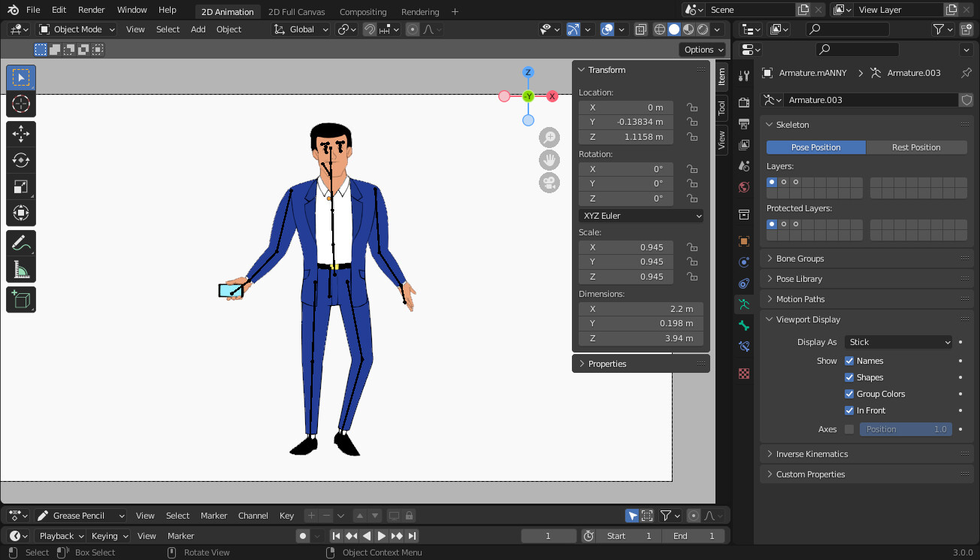Select the Annotate tool
The image size is (980, 560).
point(20,242)
